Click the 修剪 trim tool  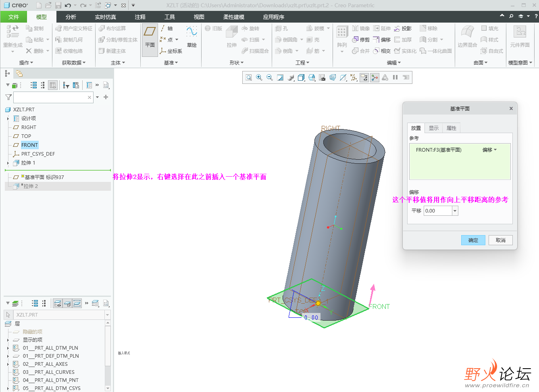[361, 40]
